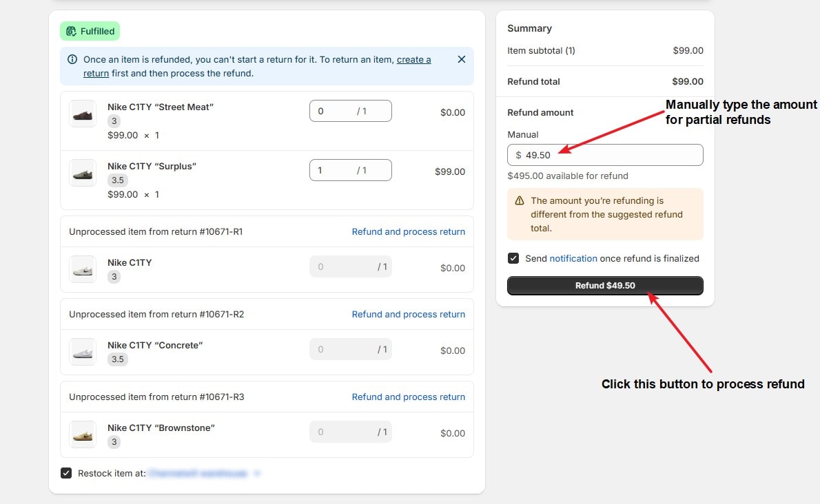The image size is (820, 504).
Task: Click "Item subtotal (1)" in Summary
Action: pyautogui.click(x=541, y=51)
